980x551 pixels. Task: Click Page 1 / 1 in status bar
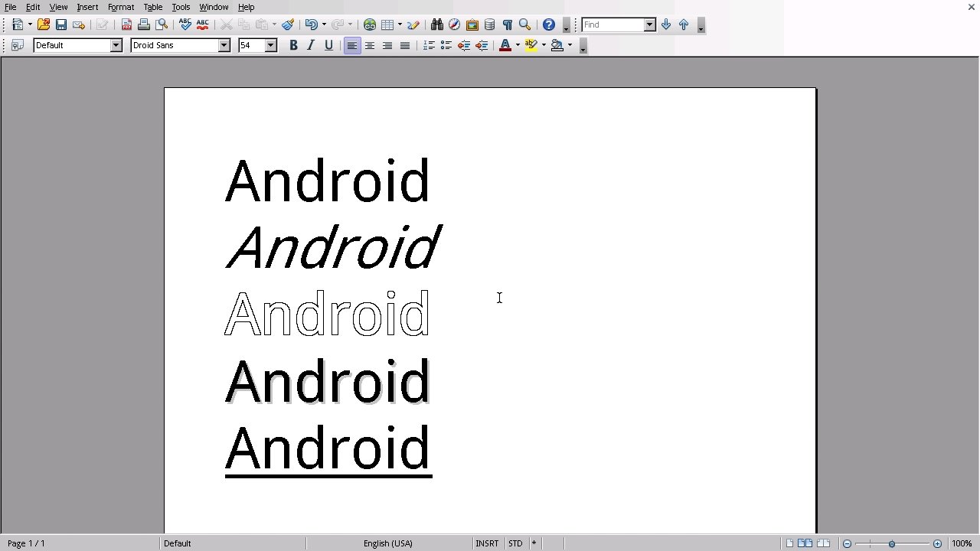[26, 543]
